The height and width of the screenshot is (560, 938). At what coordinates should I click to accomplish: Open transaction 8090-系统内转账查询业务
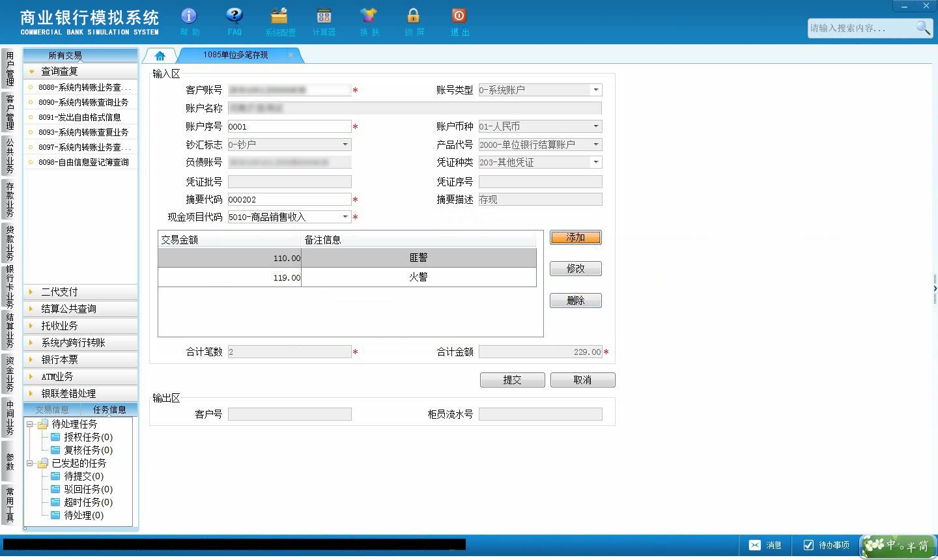pyautogui.click(x=81, y=102)
